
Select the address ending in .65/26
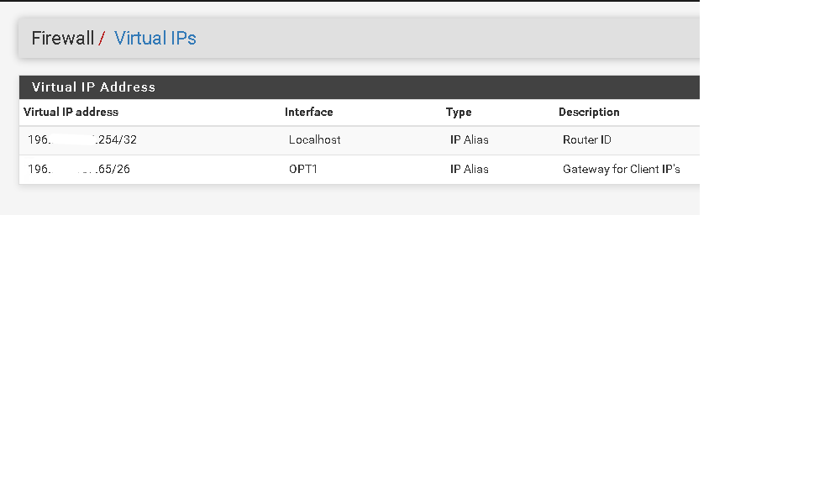pyautogui.click(x=79, y=169)
